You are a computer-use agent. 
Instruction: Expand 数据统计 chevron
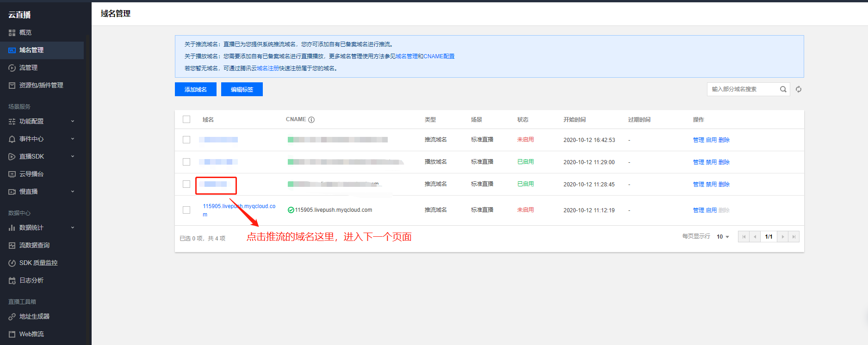[x=73, y=228]
